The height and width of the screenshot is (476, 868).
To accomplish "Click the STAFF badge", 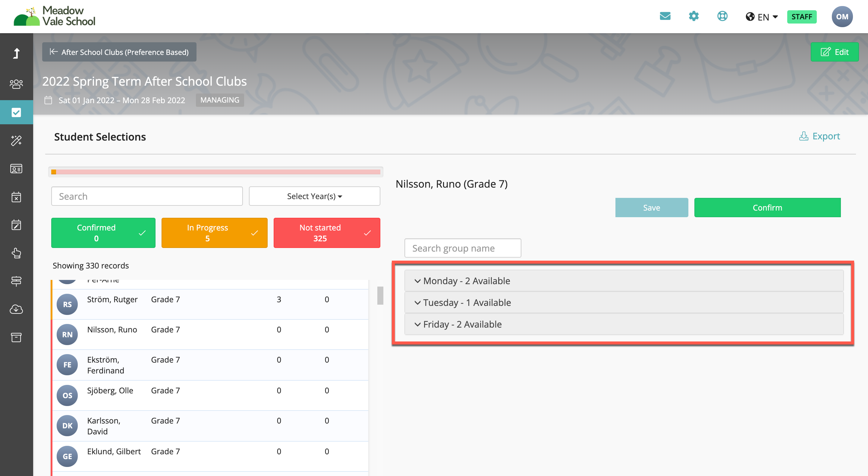I will point(802,17).
